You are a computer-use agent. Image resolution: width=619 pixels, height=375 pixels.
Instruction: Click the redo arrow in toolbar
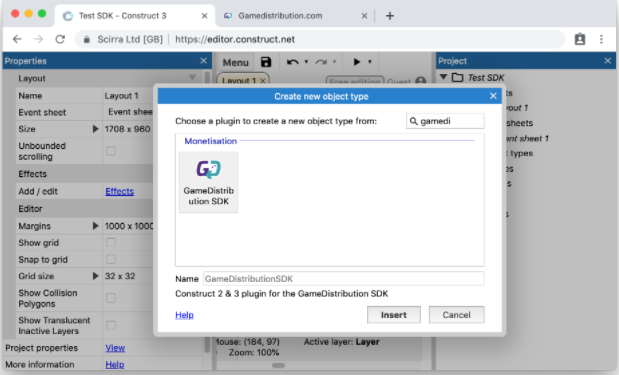(321, 62)
